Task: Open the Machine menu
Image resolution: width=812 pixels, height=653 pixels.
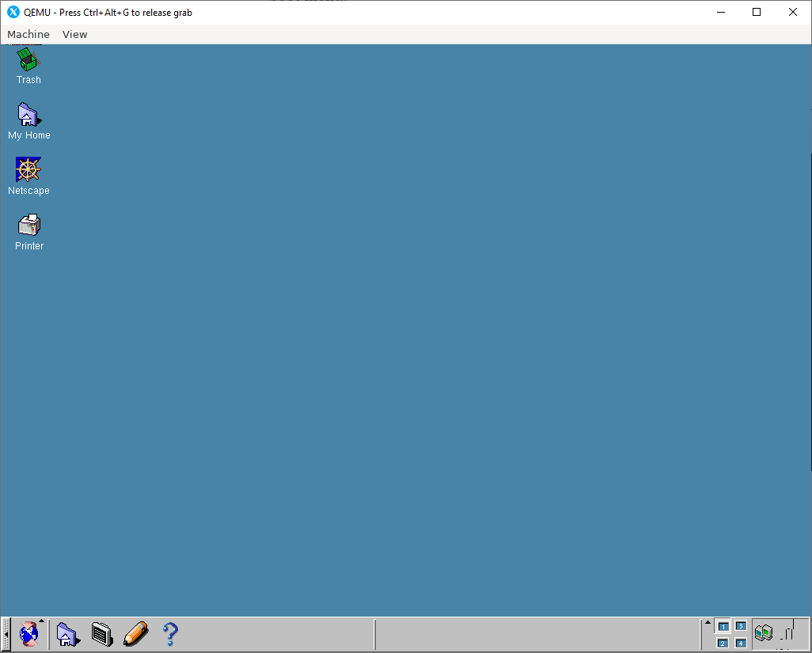Action: (28, 34)
